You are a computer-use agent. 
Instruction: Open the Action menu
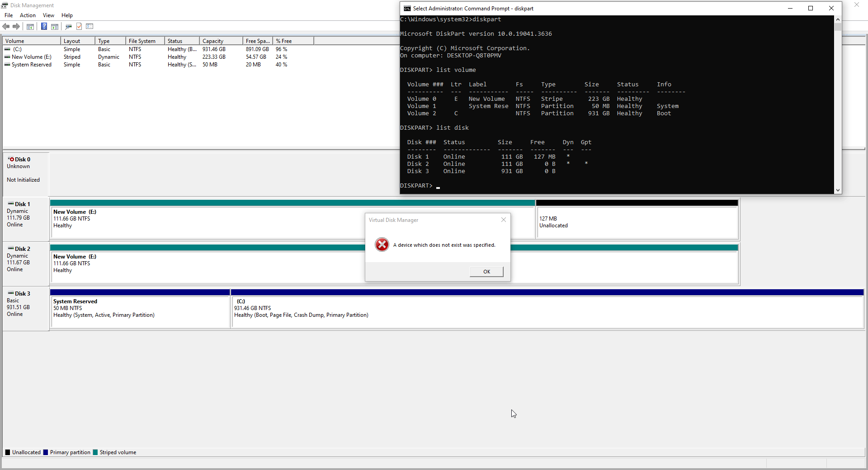(x=28, y=15)
